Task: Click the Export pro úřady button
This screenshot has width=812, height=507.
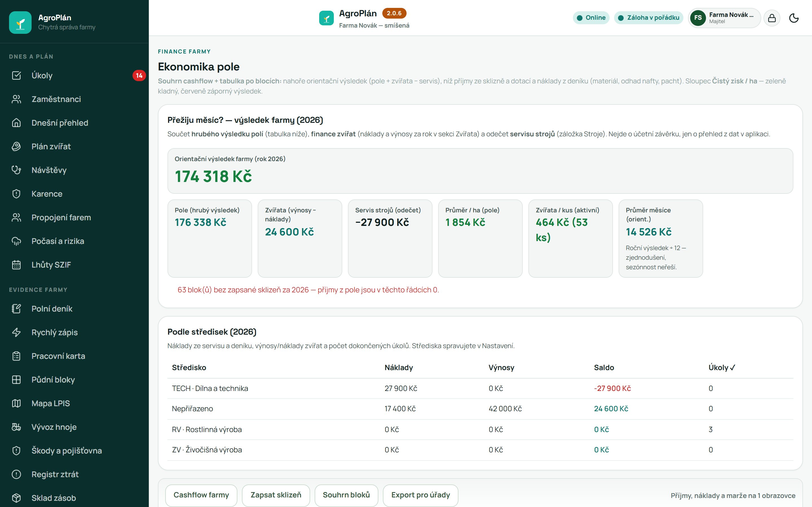Action: (x=420, y=495)
